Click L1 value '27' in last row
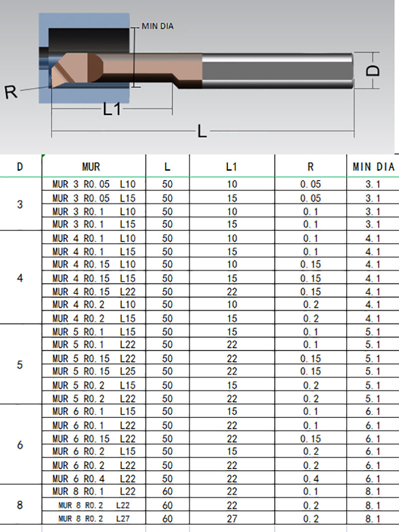The width and height of the screenshot is (399, 532). (232, 518)
